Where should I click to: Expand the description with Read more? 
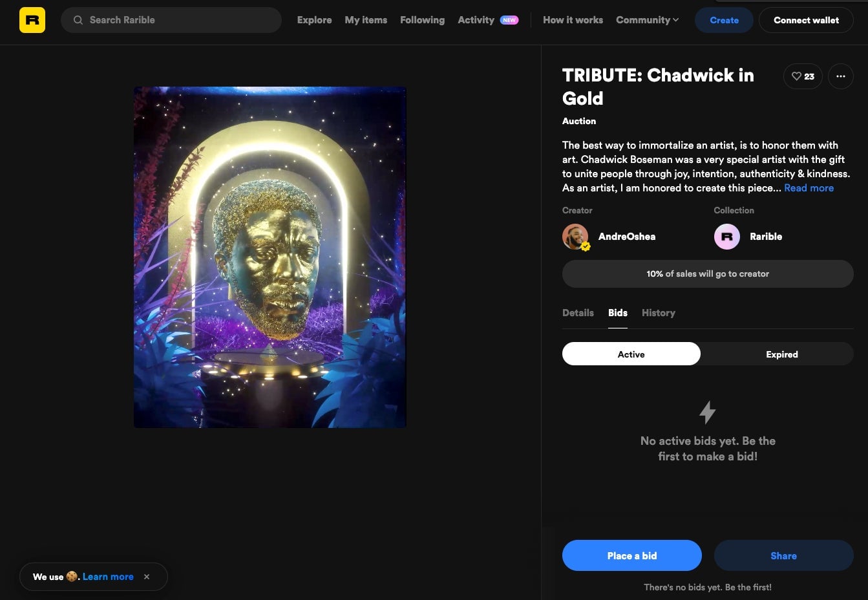tap(809, 187)
